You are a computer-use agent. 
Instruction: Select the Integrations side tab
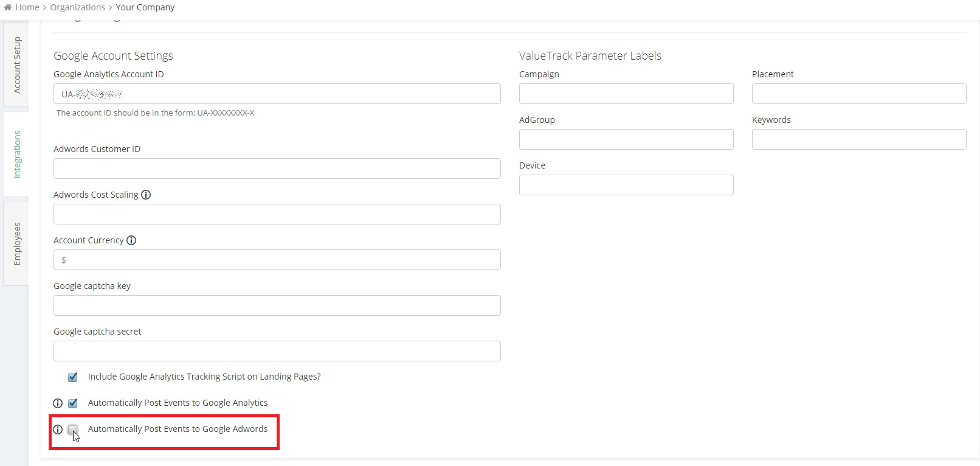point(16,154)
